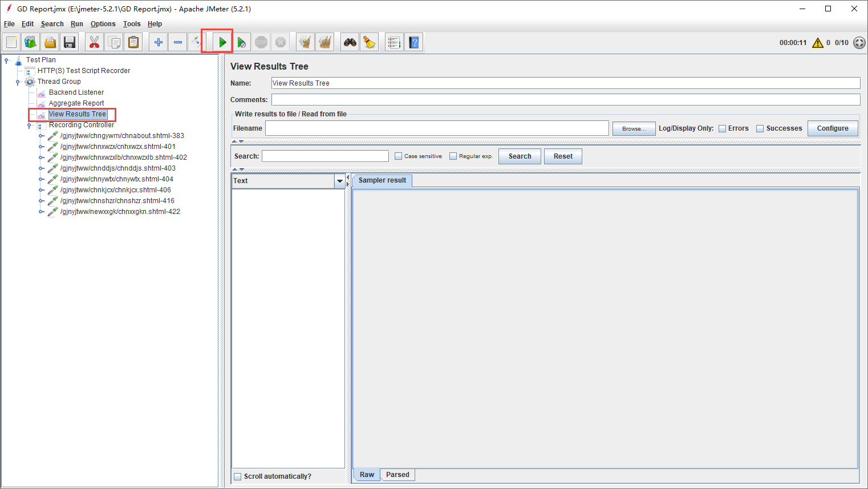This screenshot has height=489, width=868.
Task: Click the green Start test button
Action: click(222, 42)
